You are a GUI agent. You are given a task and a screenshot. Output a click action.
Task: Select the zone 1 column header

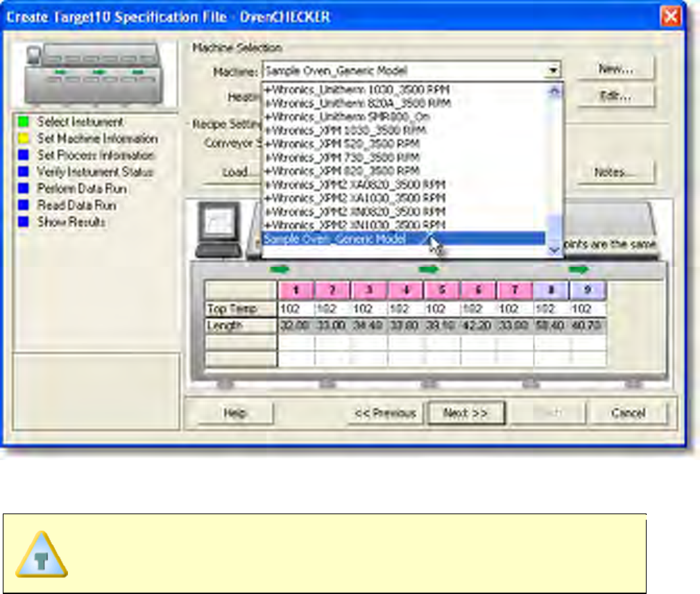pos(296,290)
